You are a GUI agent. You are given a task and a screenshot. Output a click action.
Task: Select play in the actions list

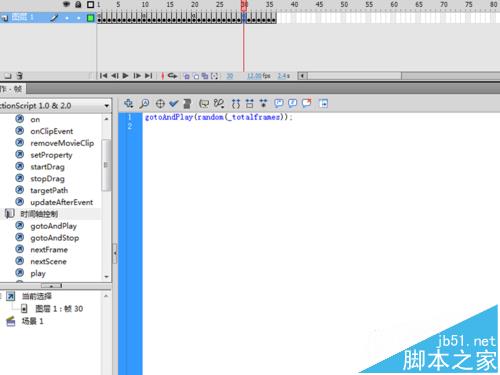point(38,274)
